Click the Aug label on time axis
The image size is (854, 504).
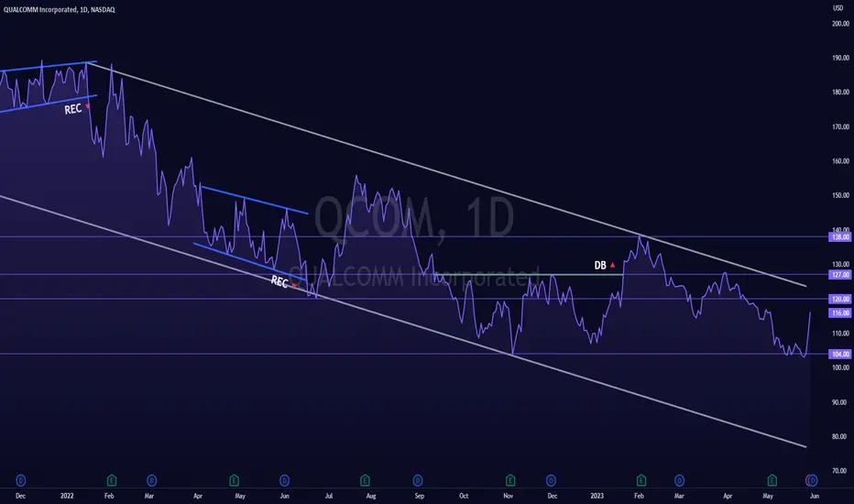coord(371,496)
